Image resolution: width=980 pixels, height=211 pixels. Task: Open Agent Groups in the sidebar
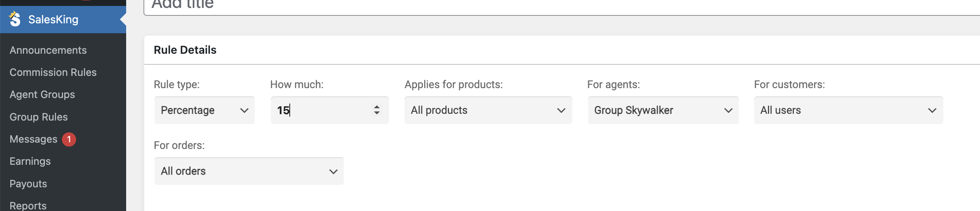click(42, 94)
